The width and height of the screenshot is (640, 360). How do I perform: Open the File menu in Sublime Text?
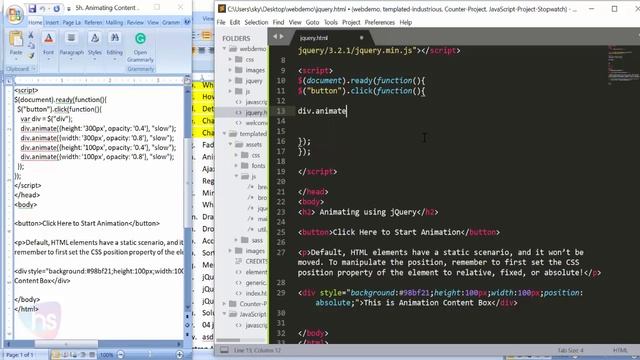pyautogui.click(x=221, y=22)
